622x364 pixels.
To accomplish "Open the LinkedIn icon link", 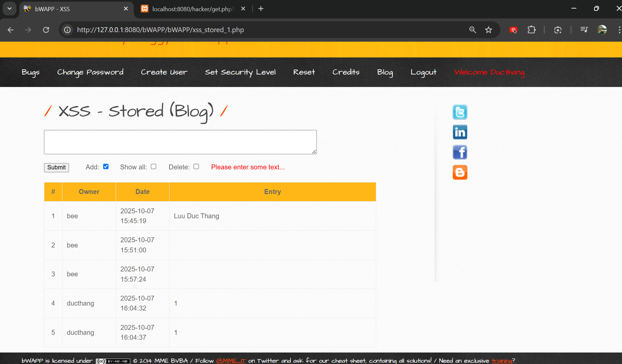I will 460,132.
